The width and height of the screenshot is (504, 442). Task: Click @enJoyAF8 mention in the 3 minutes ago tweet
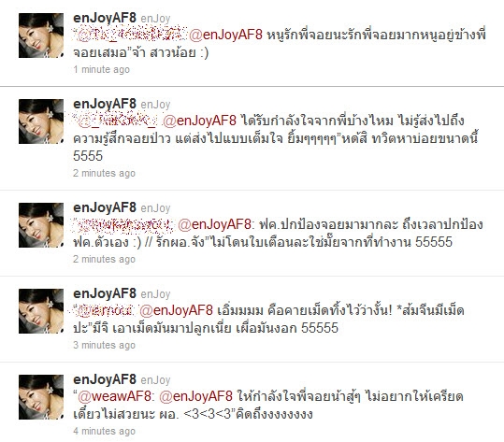176,310
